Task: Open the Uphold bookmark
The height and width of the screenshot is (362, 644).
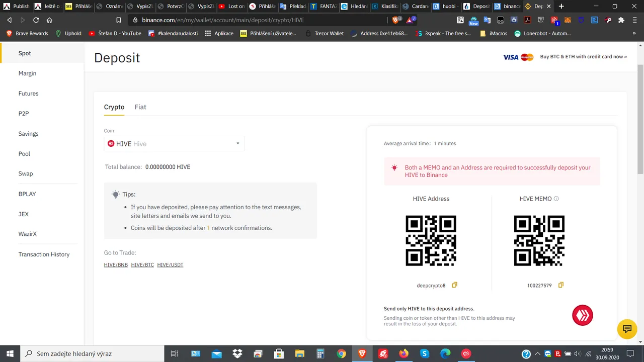Action: (x=68, y=33)
